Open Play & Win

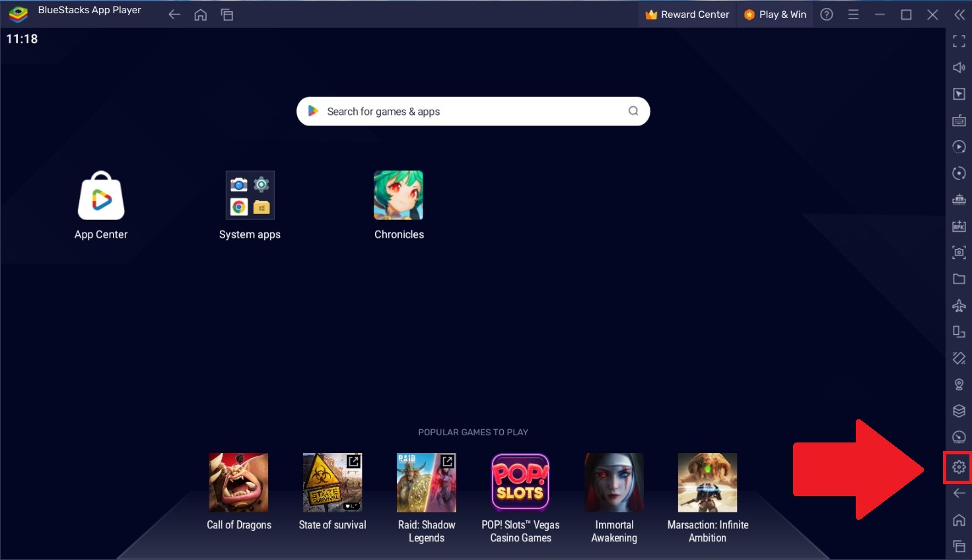775,15
